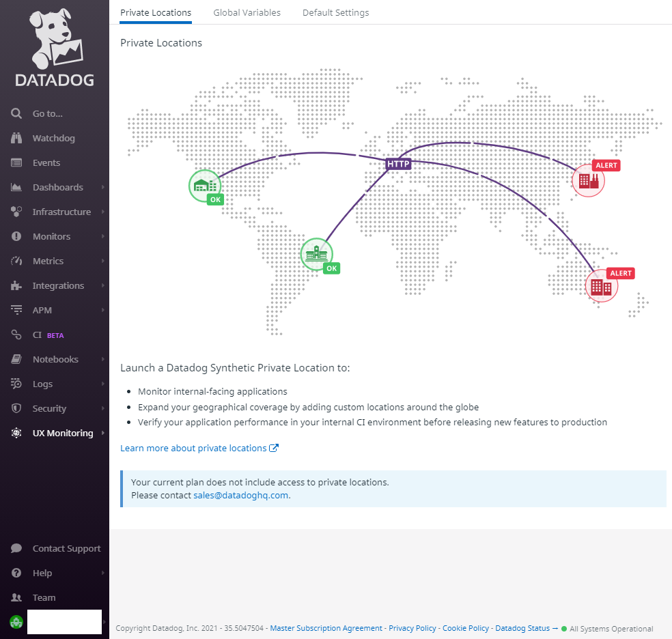Click the Go to search magnifier icon
The image size is (672, 639).
16,113
